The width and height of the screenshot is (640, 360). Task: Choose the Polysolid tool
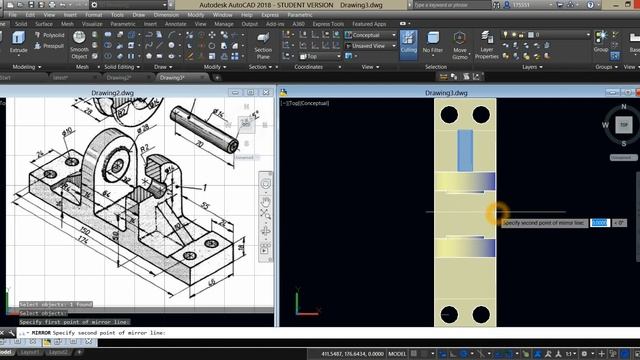[x=49, y=35]
